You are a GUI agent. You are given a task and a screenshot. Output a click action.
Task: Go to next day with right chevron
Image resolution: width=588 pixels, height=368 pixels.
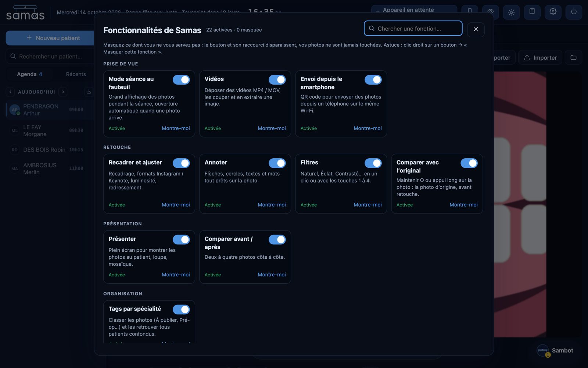pyautogui.click(x=63, y=92)
